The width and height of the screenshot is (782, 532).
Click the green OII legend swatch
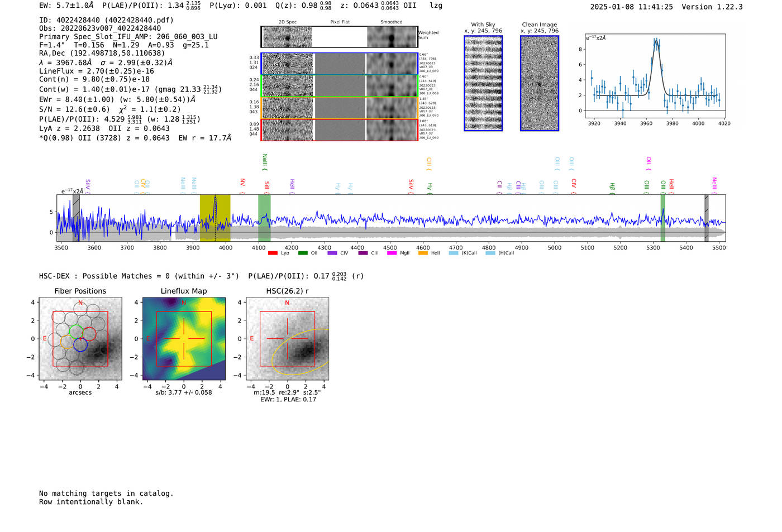[303, 253]
